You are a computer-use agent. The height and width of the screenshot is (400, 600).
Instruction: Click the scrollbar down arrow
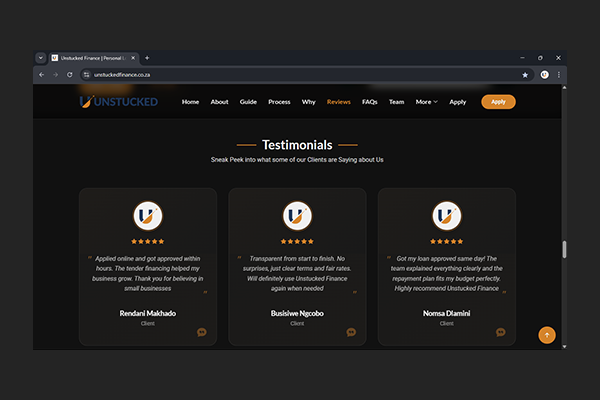pyautogui.click(x=564, y=346)
